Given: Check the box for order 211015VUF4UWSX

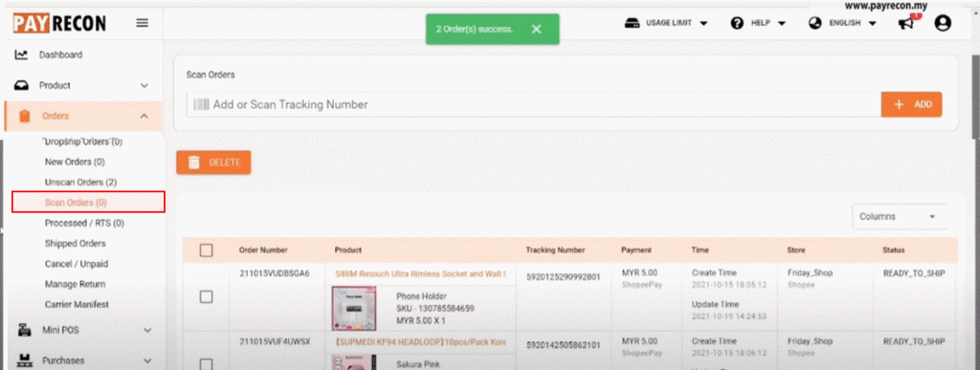Looking at the screenshot, I should [207, 363].
